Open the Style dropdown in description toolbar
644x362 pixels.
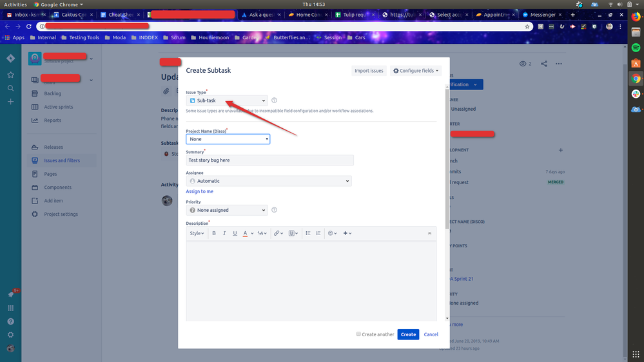point(197,233)
